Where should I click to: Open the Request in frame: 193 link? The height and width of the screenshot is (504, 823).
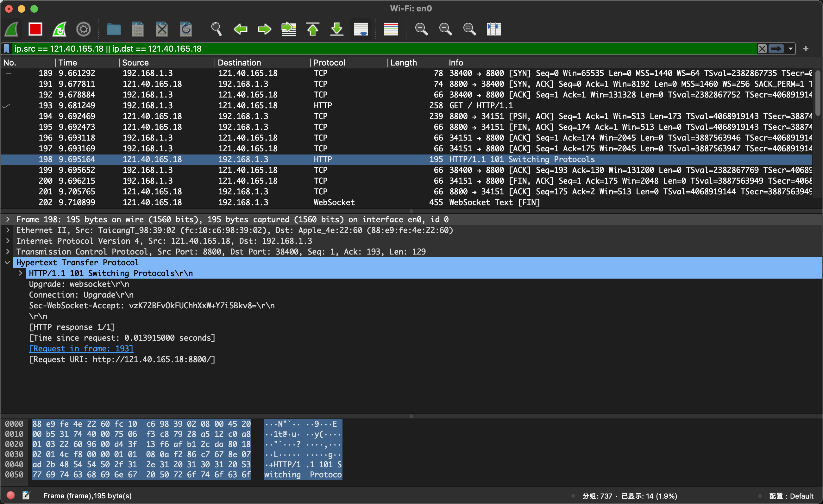81,348
